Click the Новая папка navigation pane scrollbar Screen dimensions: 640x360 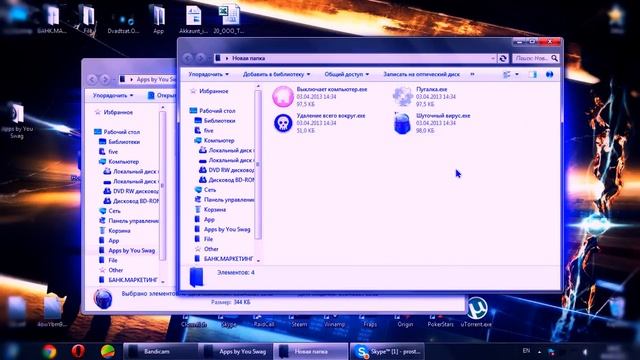click(x=258, y=163)
